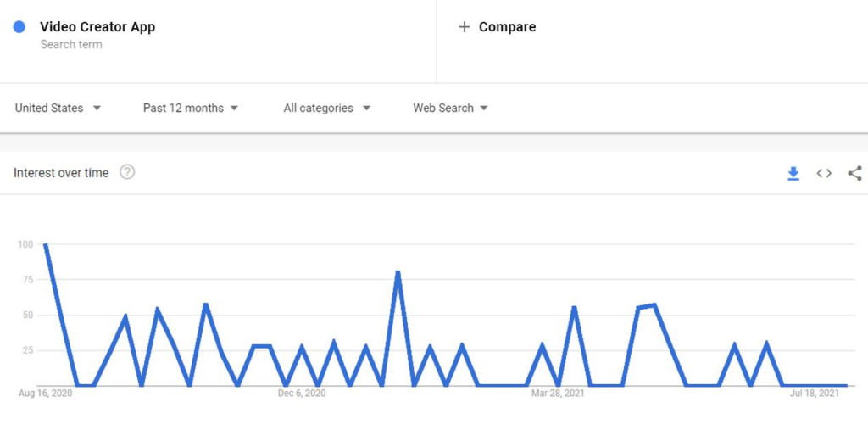Click the Mar 28, 2021 axis label

point(558,394)
